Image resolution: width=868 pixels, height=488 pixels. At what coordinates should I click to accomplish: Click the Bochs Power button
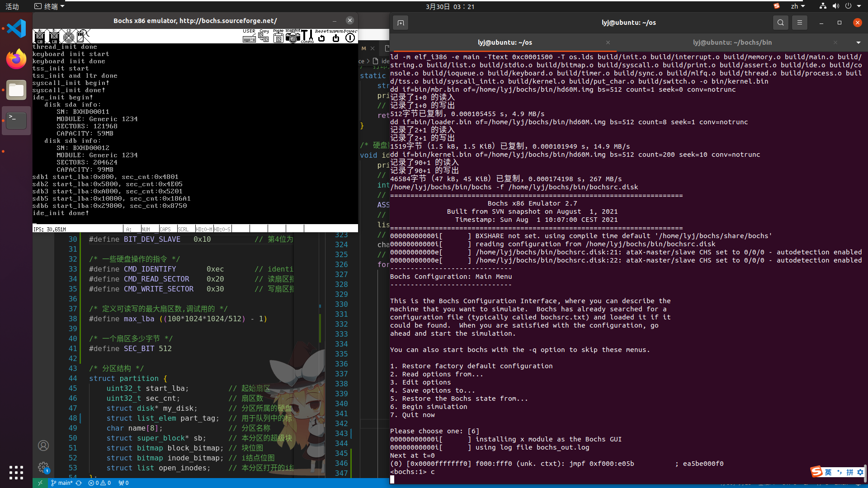coord(350,38)
